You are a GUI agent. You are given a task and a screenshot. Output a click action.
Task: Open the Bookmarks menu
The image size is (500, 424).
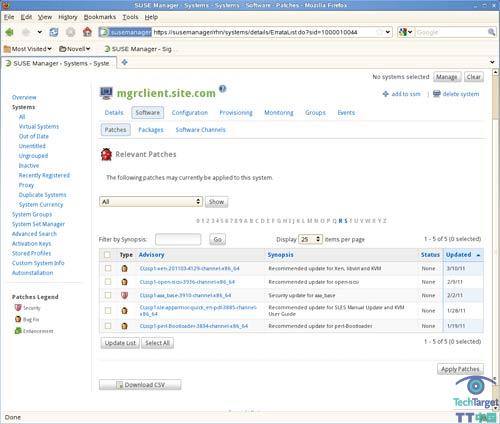tap(100, 17)
